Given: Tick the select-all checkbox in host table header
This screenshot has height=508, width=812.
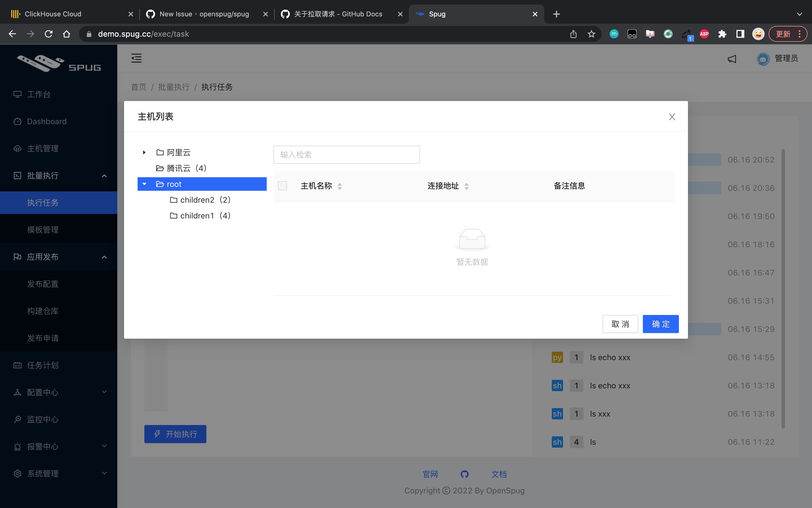Looking at the screenshot, I should [x=283, y=186].
